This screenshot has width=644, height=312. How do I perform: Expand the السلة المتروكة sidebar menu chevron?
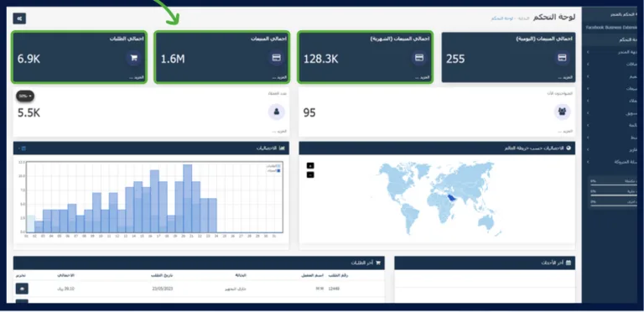[x=588, y=162]
